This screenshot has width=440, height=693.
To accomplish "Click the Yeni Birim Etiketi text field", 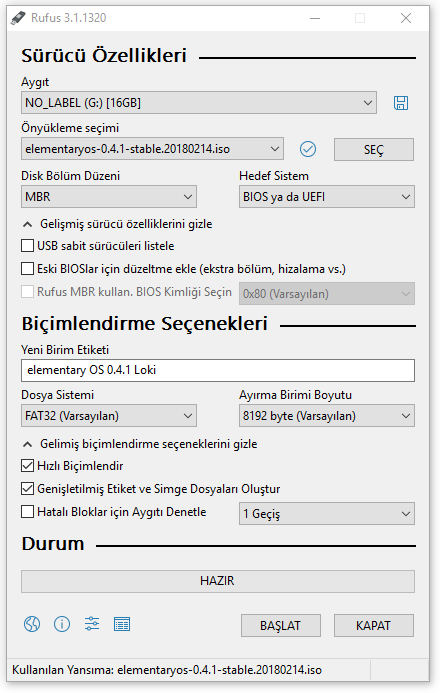I will tap(218, 370).
